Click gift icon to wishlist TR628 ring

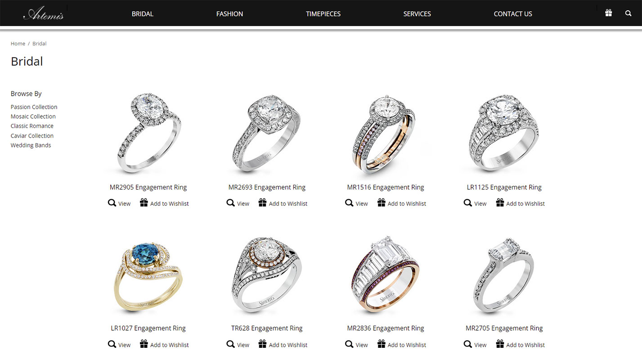(x=262, y=344)
